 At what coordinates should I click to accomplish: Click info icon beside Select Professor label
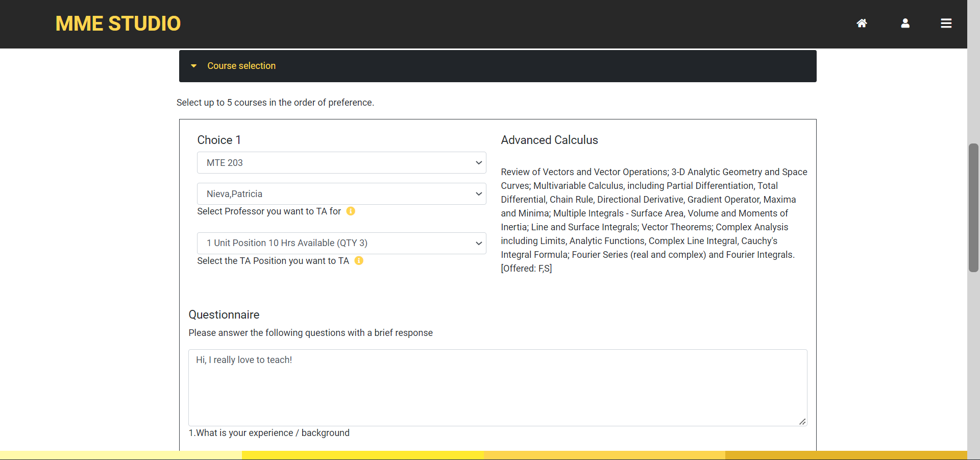[x=351, y=211]
